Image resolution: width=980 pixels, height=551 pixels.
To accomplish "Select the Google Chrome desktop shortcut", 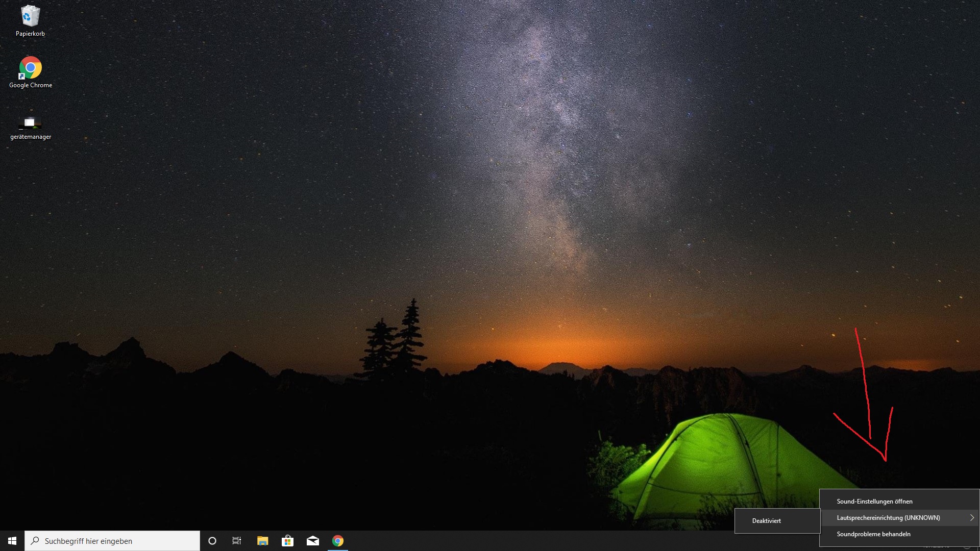I will [30, 68].
